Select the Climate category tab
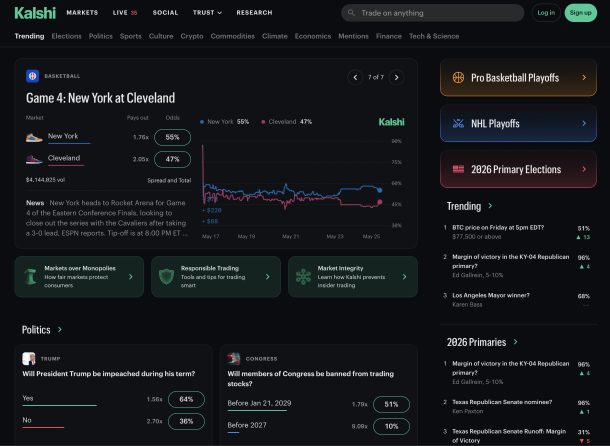Viewport: 610px width, 446px height. tap(275, 36)
